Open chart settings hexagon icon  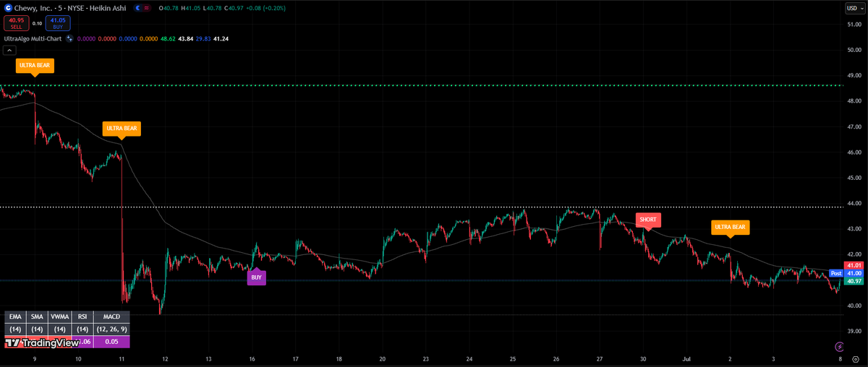pyautogui.click(x=855, y=359)
